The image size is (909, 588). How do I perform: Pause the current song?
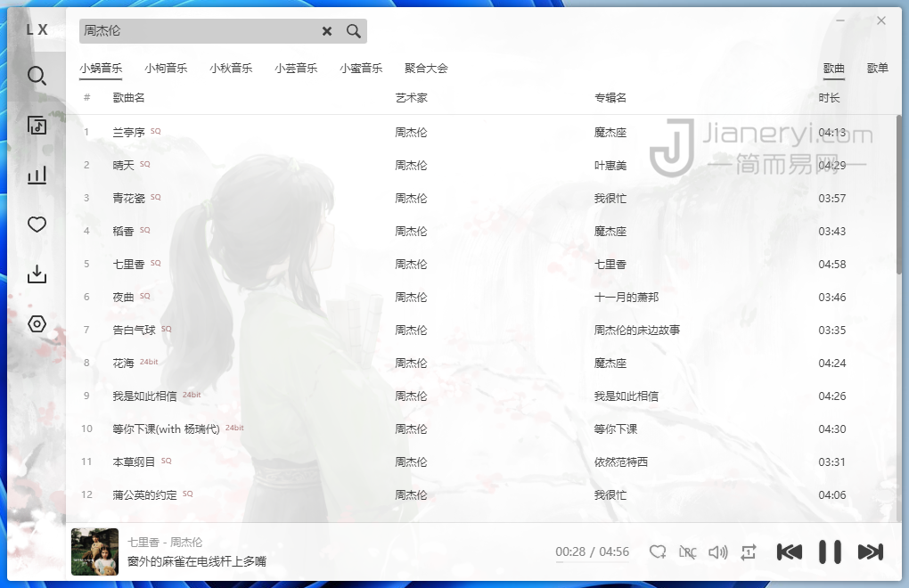[830, 552]
